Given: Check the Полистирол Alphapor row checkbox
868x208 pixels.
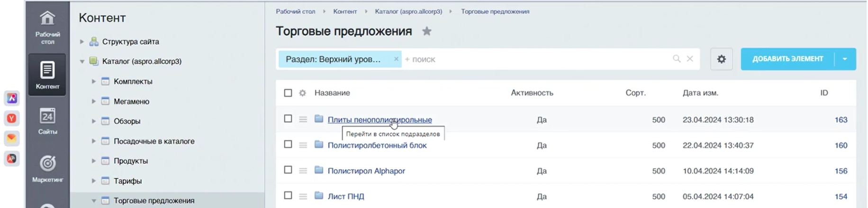Looking at the screenshot, I should coord(288,170).
